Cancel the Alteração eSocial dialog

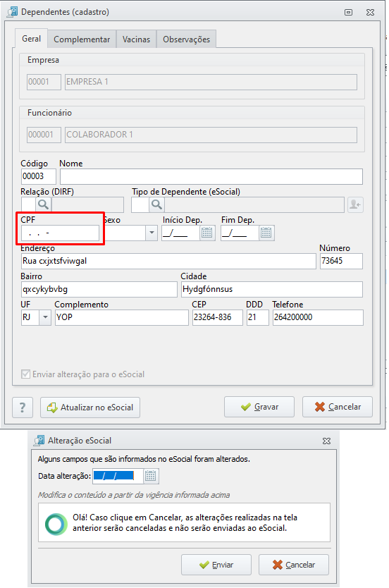click(294, 565)
